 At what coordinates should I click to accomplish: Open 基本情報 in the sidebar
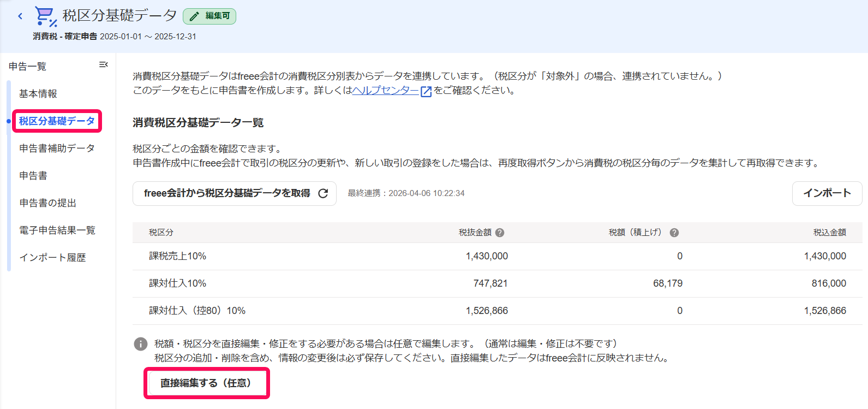[x=38, y=94]
